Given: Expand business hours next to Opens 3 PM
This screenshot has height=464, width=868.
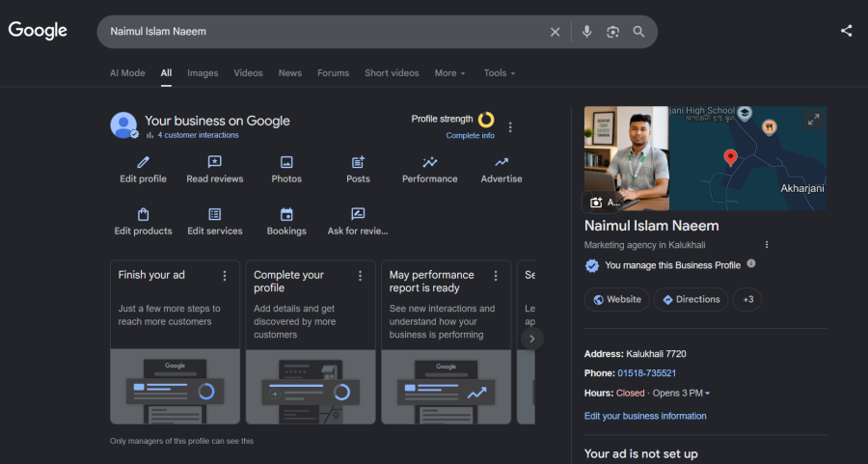Looking at the screenshot, I should pos(708,394).
